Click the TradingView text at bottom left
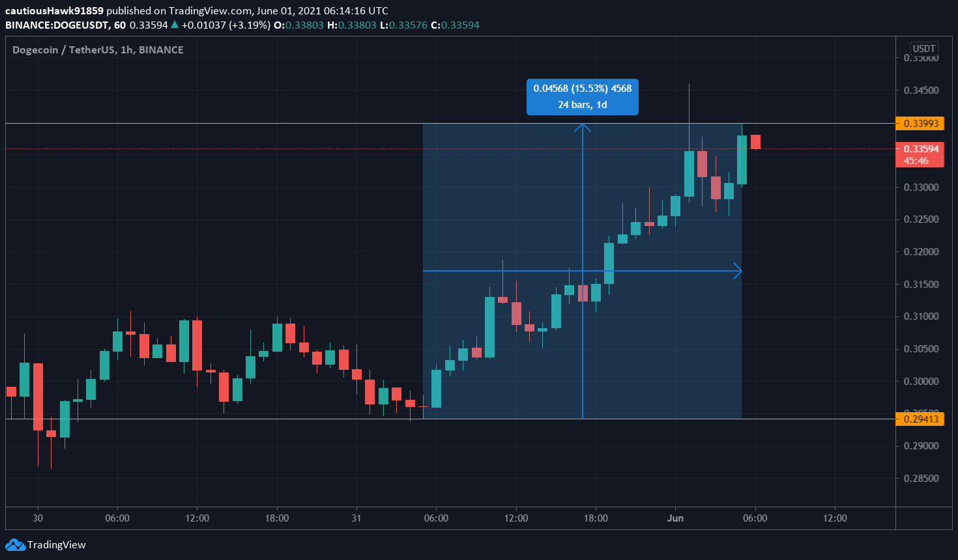958x560 pixels. (x=57, y=545)
